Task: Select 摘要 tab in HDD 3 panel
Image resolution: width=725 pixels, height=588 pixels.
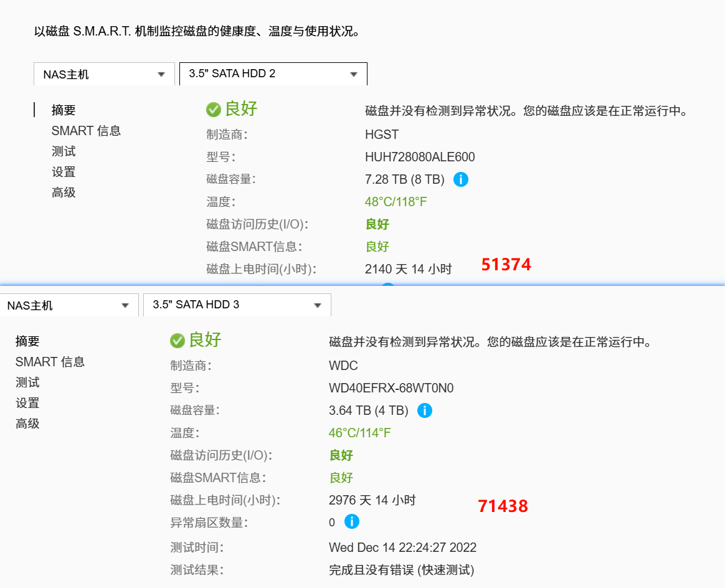Action: click(27, 341)
